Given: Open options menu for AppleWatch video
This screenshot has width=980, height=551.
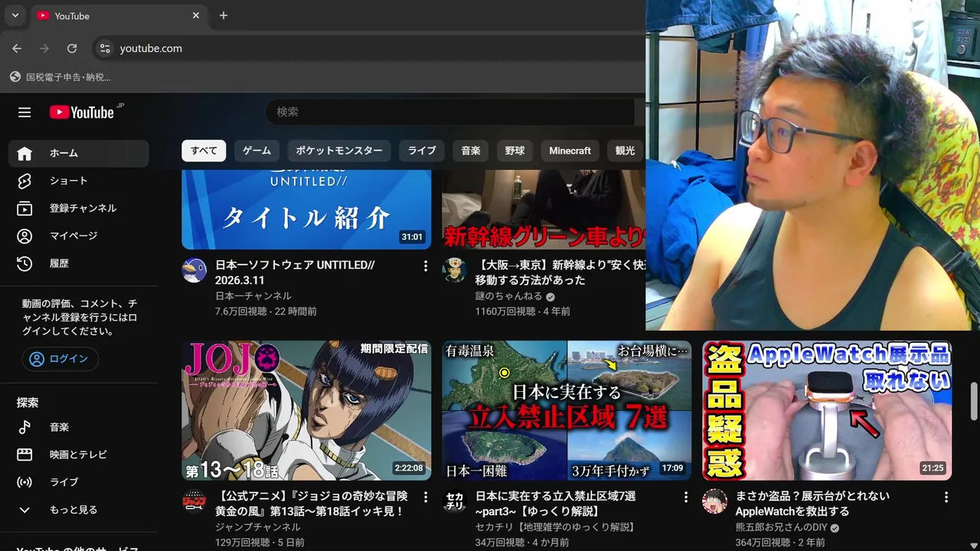Looking at the screenshot, I should tap(946, 497).
